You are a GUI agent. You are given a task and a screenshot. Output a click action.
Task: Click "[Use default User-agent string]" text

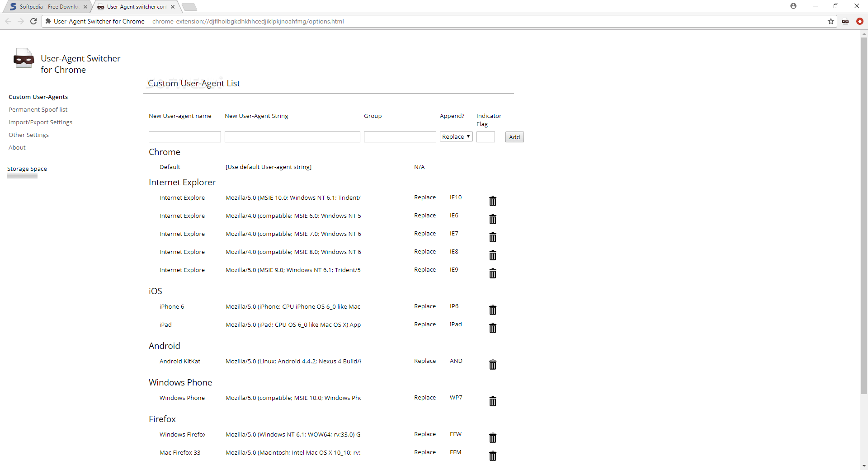pos(269,167)
